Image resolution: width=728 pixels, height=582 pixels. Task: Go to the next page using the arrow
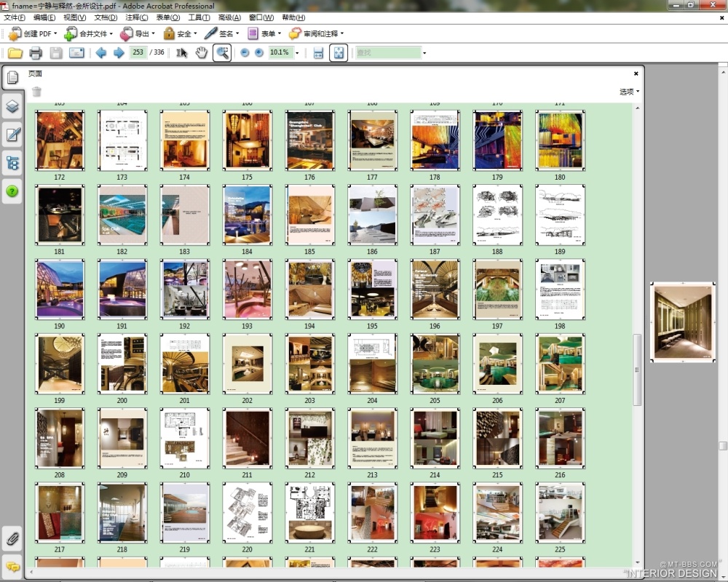click(x=119, y=52)
